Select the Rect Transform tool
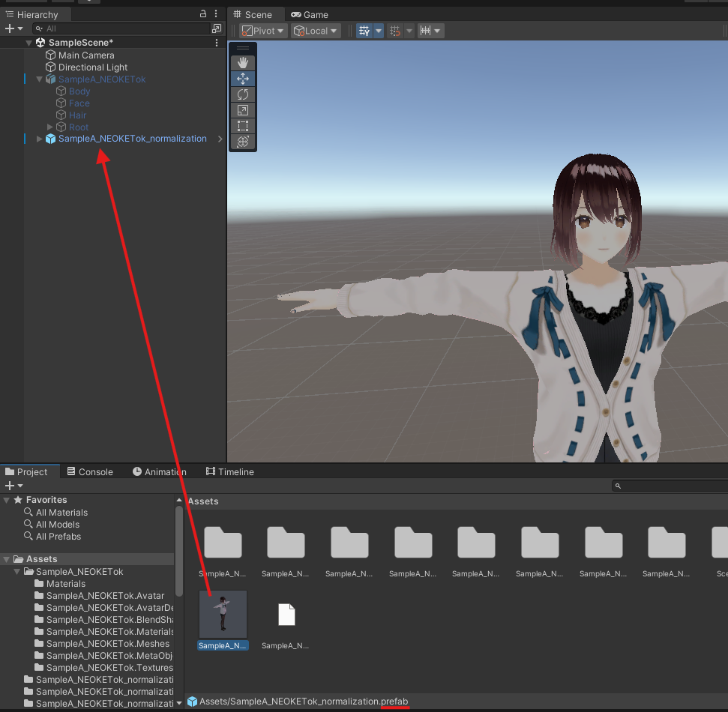 point(243,125)
